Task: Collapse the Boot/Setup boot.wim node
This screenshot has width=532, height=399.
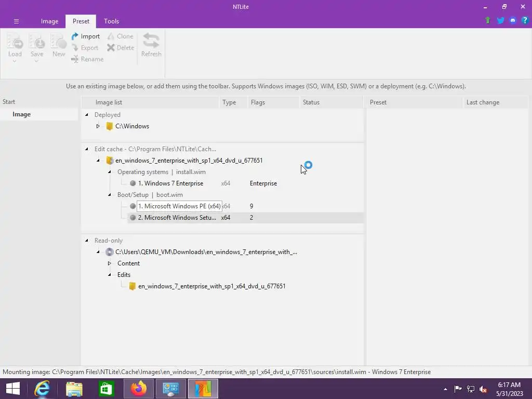Action: [110, 195]
